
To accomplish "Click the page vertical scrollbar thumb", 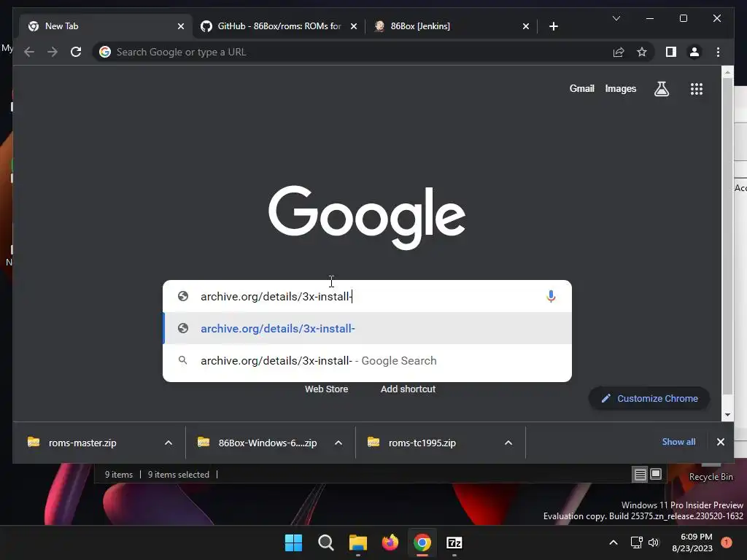I will click(x=727, y=236).
